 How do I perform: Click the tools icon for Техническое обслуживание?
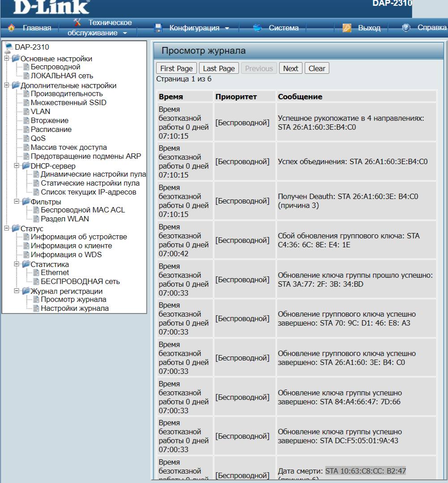77,22
